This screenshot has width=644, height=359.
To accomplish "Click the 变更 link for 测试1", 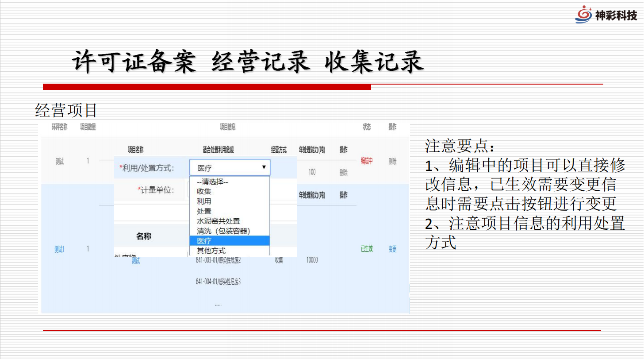I will (x=392, y=249).
